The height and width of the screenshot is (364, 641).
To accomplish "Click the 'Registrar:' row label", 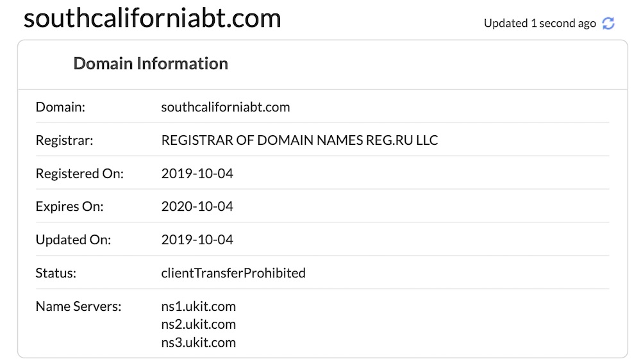I will (x=64, y=140).
